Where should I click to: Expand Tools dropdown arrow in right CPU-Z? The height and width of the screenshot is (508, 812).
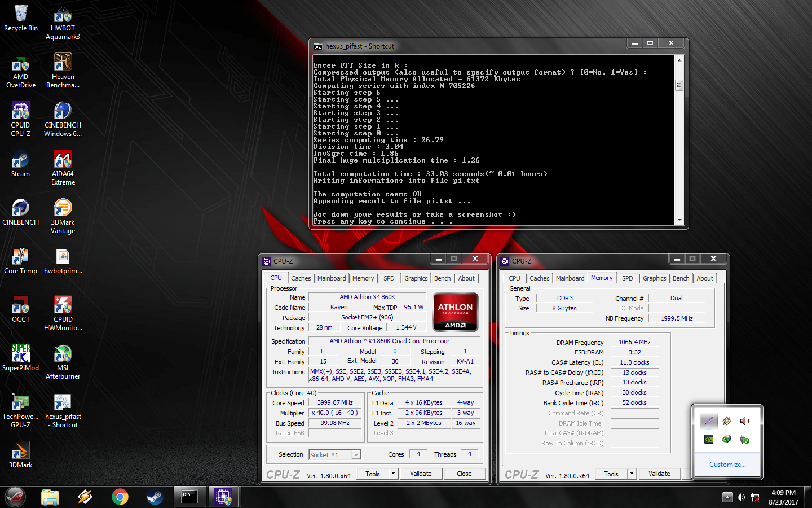coord(632,474)
